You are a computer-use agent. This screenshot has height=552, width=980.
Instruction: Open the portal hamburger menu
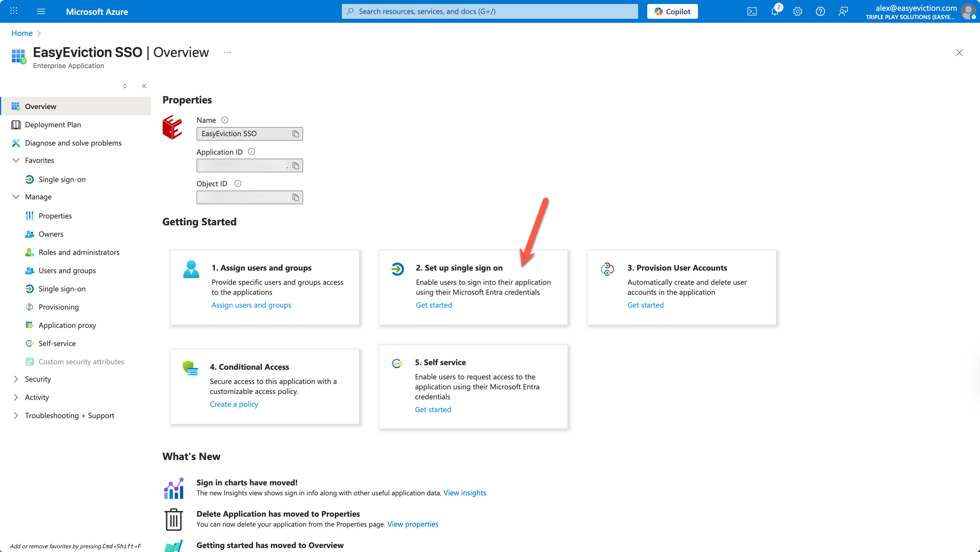[41, 11]
